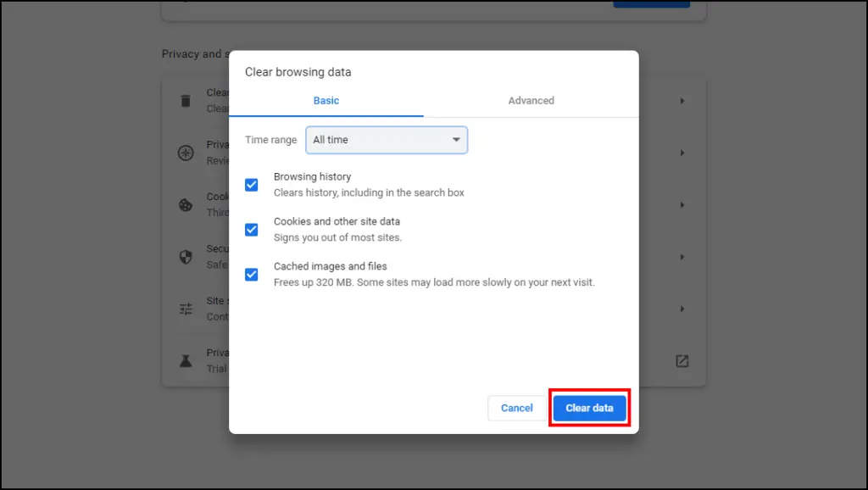Expand the Security row arrow
The height and width of the screenshot is (490, 868).
pyautogui.click(x=682, y=257)
